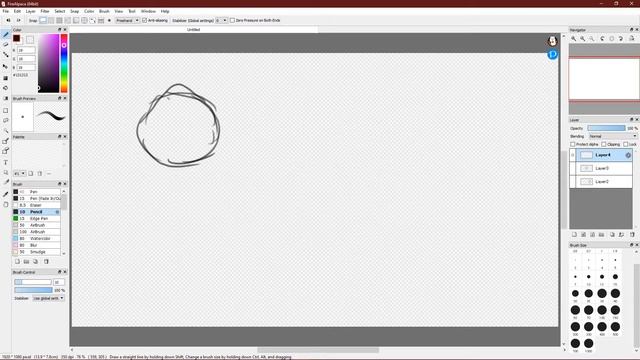Delete the layer with the trash icon
Screen dimensions: 640x360
tap(632, 235)
